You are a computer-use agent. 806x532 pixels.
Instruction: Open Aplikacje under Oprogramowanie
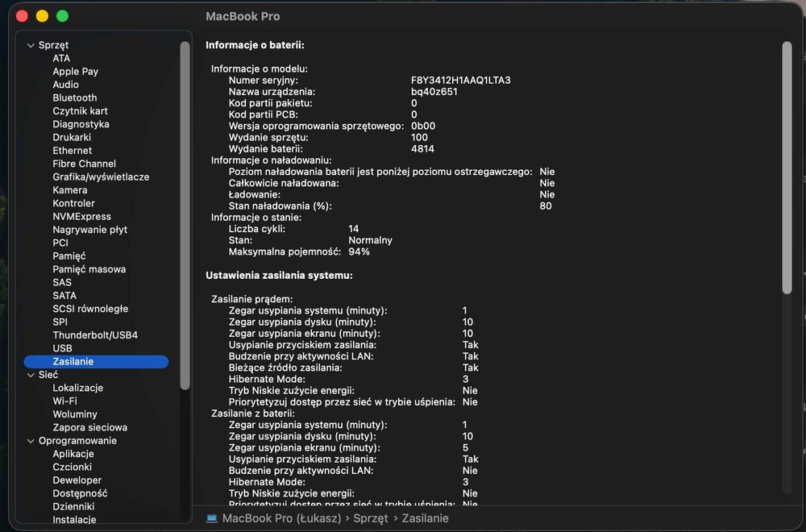[73, 454]
